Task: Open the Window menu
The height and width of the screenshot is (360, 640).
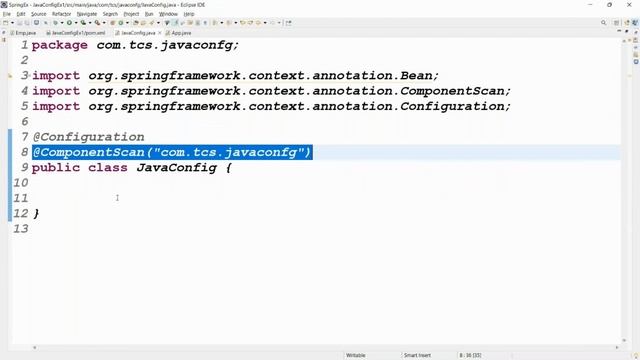Action: [168, 14]
